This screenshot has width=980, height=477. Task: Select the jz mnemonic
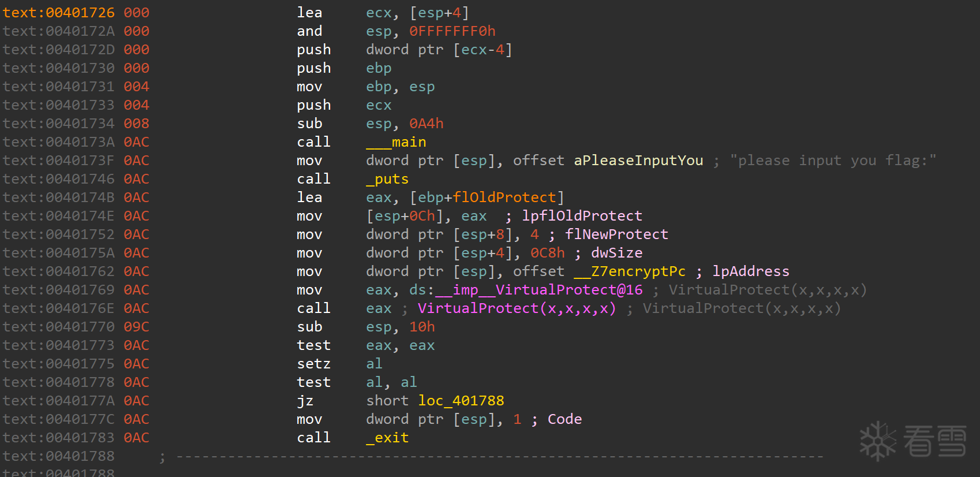[x=305, y=401]
